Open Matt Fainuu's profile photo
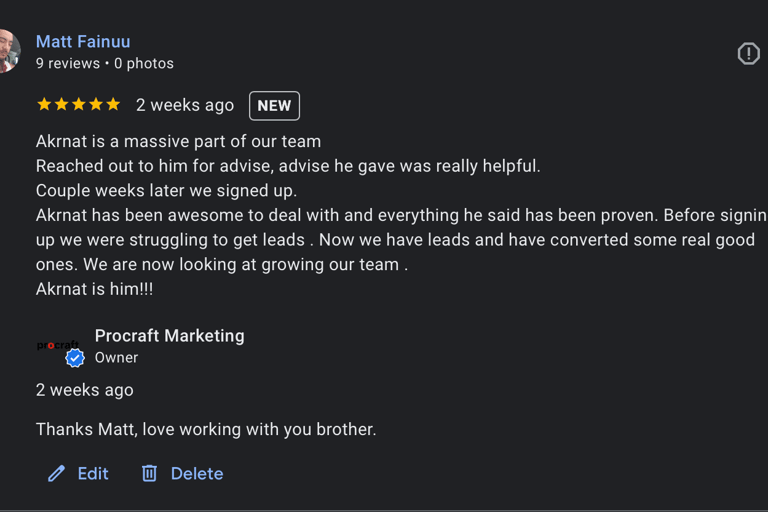This screenshot has width=768, height=512. tap(10, 51)
